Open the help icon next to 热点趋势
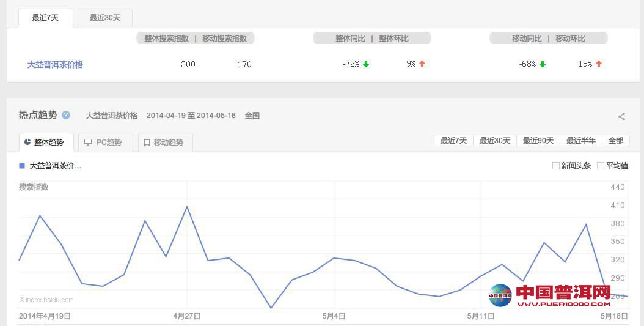The width and height of the screenshot is (644, 326). (66, 115)
